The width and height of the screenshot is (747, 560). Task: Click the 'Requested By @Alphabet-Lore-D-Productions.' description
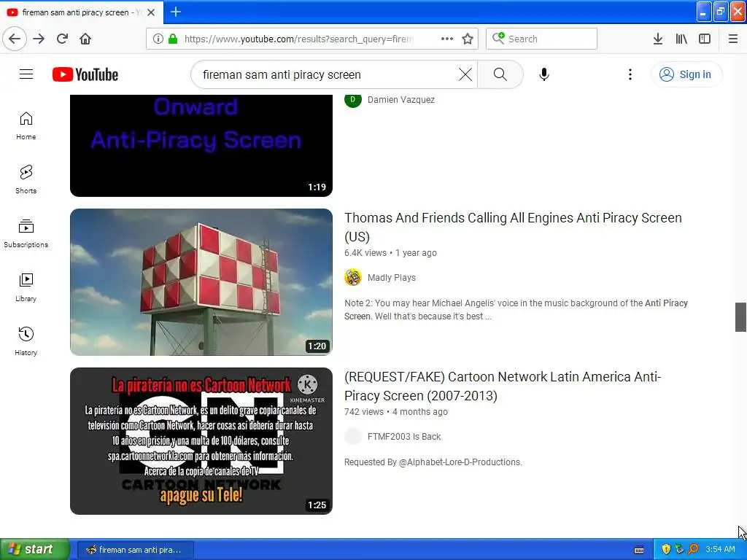coord(433,462)
